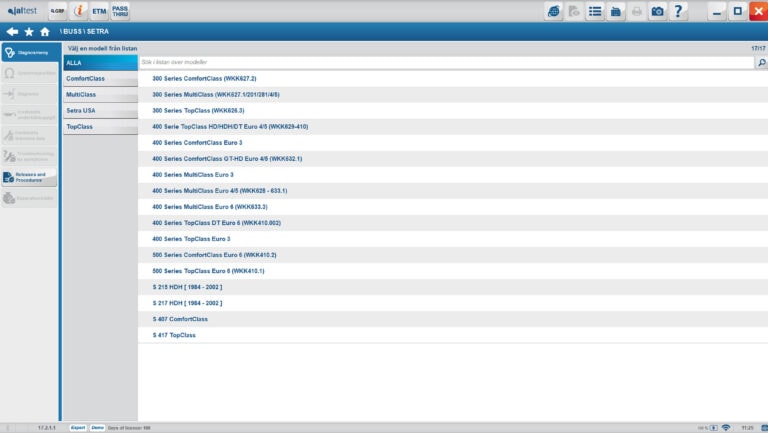768x433 pixels.
Task: Open Releases and Procedures sidebar item
Action: point(29,177)
